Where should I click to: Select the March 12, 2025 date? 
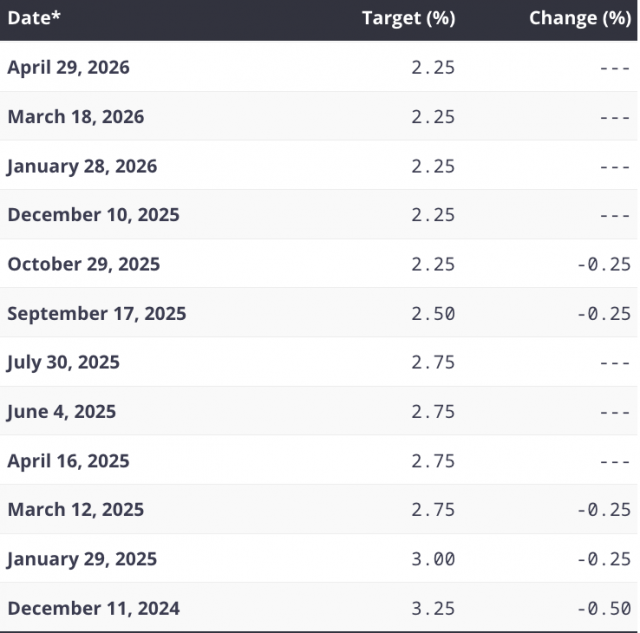point(76,510)
